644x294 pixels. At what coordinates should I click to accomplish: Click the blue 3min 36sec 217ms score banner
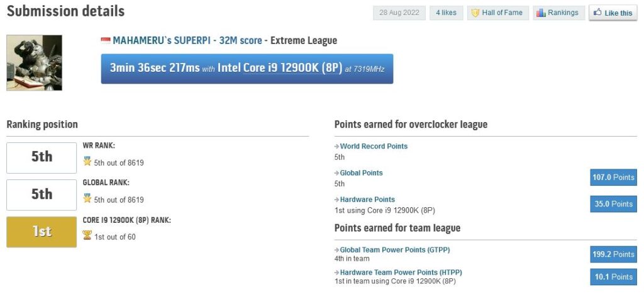tap(247, 69)
